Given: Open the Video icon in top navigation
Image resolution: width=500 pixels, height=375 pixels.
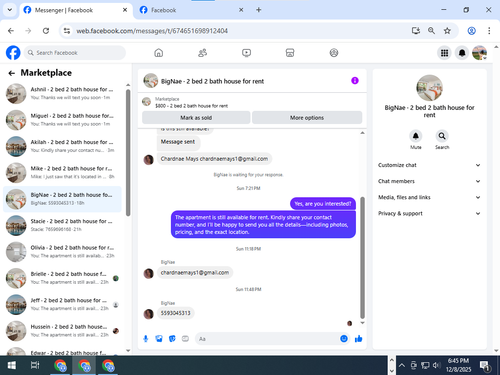Looking at the screenshot, I should pos(246,53).
